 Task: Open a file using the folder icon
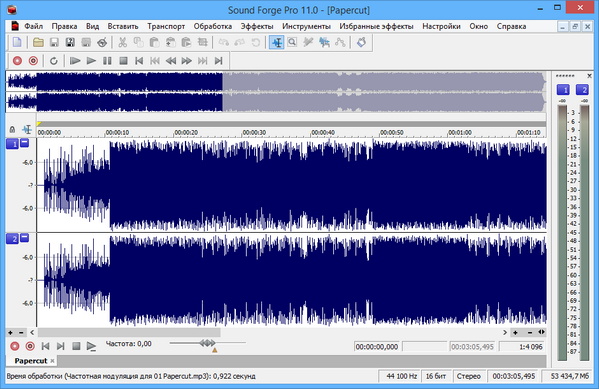(x=38, y=42)
